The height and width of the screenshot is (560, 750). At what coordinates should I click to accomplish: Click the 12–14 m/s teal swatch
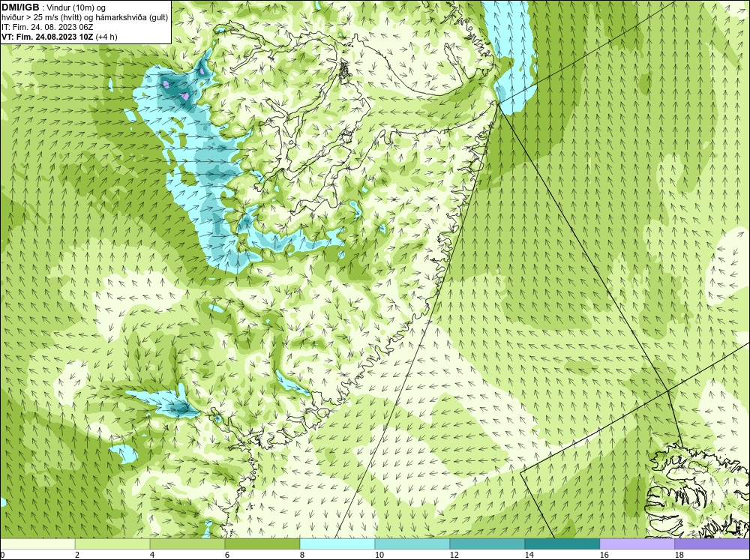coord(487,544)
